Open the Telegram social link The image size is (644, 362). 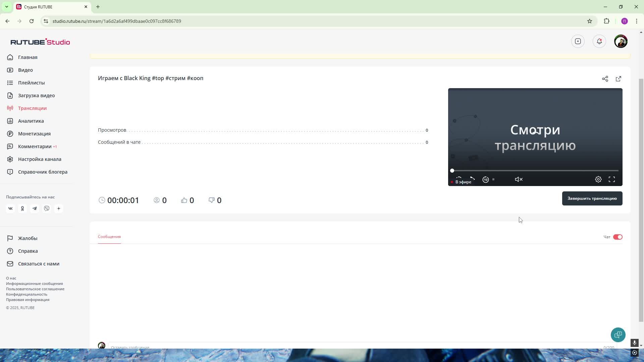coord(35,208)
